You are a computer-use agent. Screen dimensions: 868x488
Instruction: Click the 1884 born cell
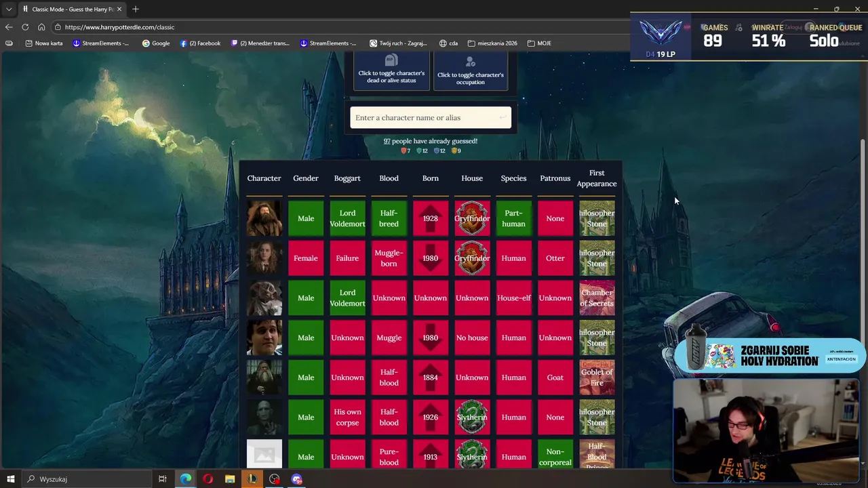[x=431, y=378]
